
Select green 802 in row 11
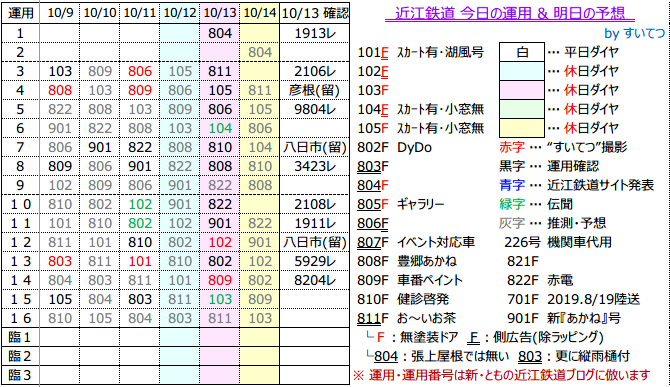[140, 223]
